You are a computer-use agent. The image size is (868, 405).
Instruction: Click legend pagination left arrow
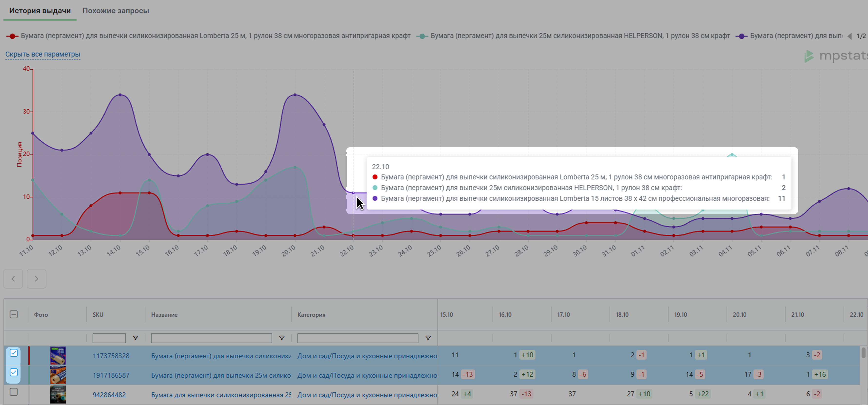(850, 36)
